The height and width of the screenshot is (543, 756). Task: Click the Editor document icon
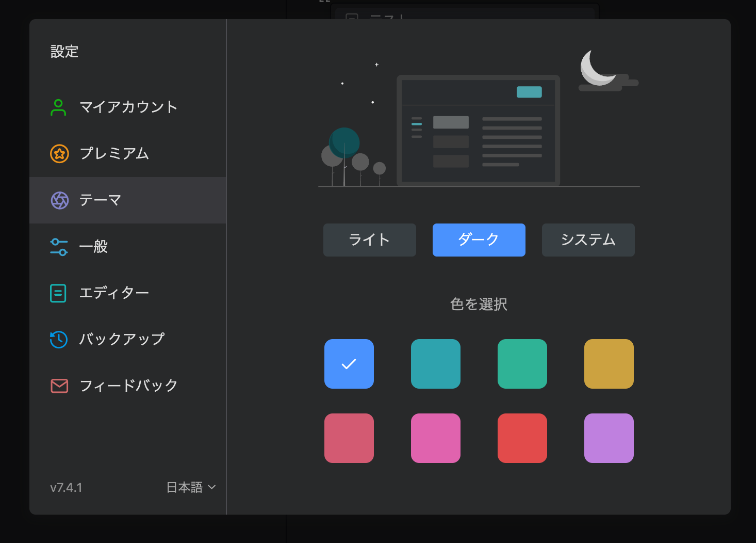tap(58, 293)
